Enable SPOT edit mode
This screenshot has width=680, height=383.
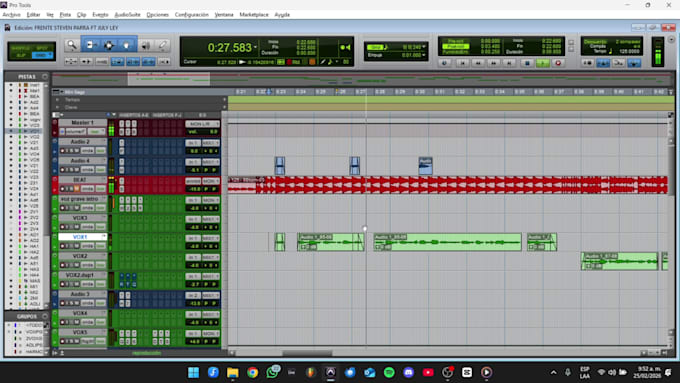click(42, 48)
